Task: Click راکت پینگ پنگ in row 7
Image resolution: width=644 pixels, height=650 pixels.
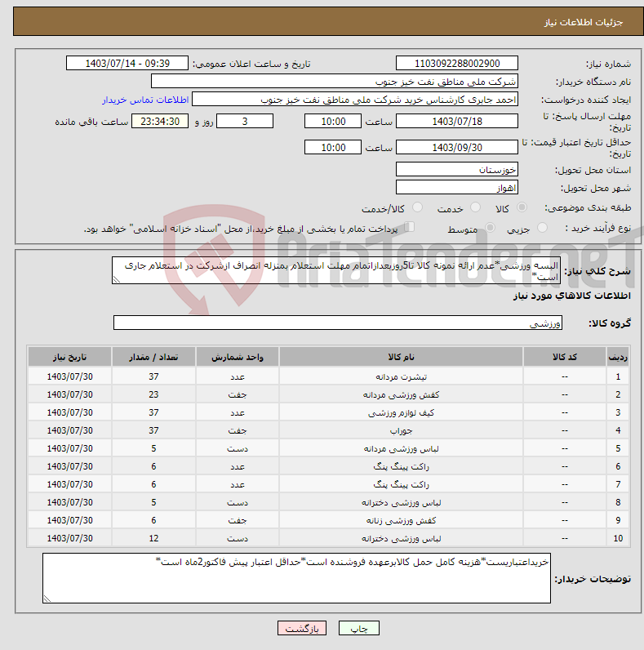Action: click(401, 484)
